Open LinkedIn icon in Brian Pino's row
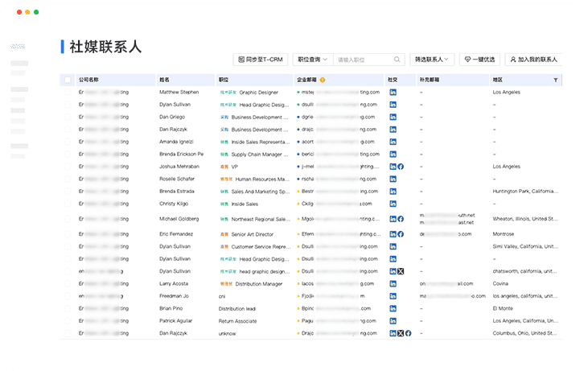The height and width of the screenshot is (371, 588). tap(393, 308)
